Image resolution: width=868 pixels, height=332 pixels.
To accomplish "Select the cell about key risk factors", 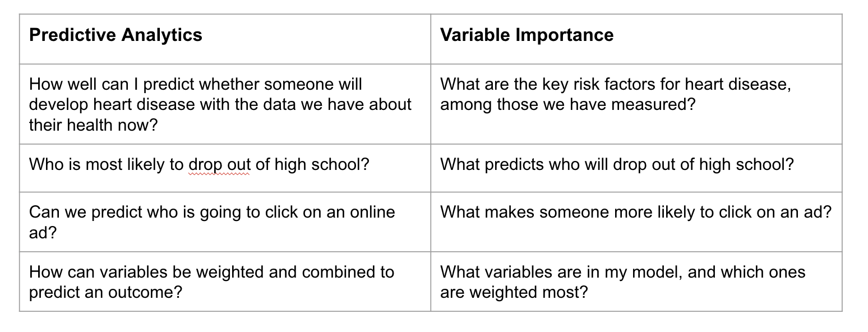I will tap(636, 104).
